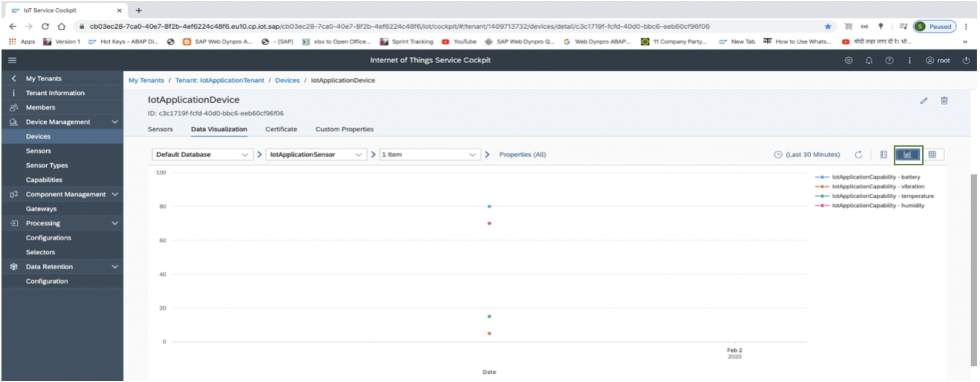Viewport: 980px width, 382px height.
Task: Switch to the Certificate tab
Action: (281, 129)
